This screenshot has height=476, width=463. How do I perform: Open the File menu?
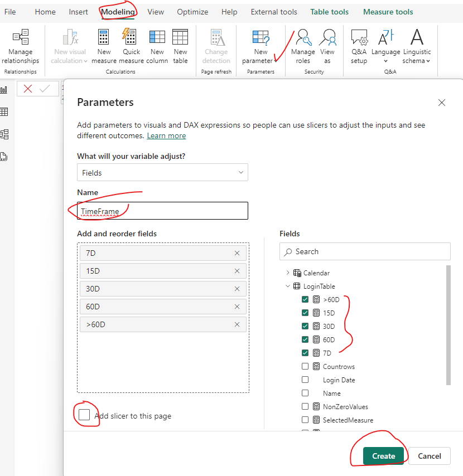10,12
